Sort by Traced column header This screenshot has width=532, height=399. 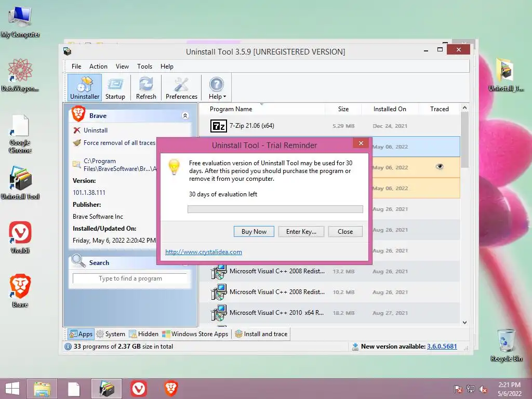click(440, 109)
